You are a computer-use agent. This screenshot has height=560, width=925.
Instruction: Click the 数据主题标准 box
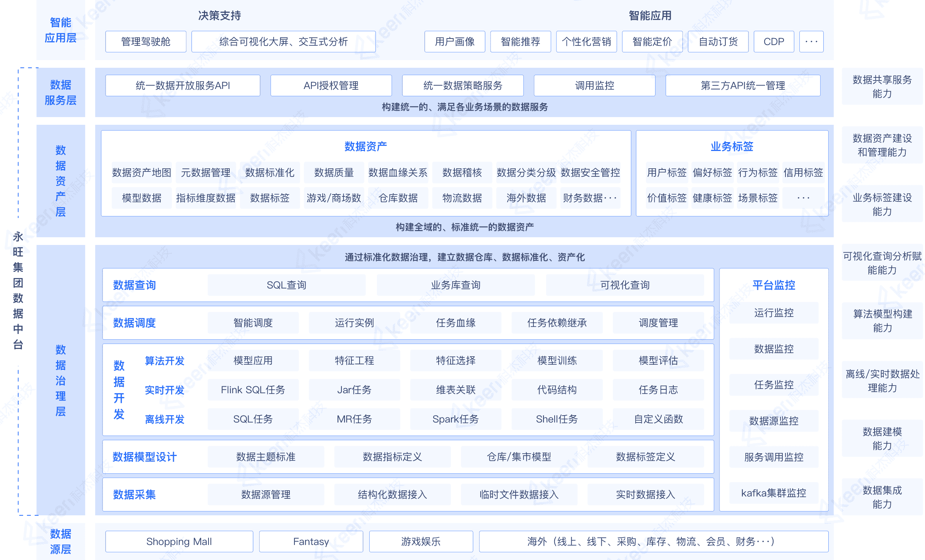[266, 457]
